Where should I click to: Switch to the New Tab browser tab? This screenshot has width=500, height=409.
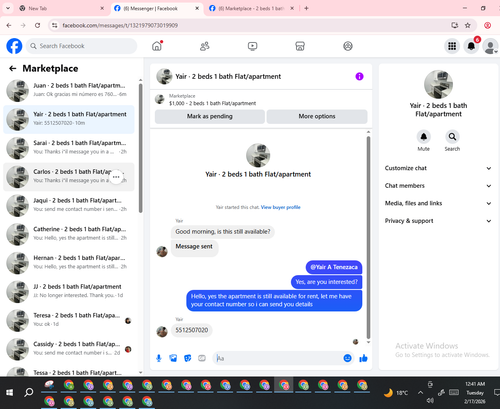(62, 8)
